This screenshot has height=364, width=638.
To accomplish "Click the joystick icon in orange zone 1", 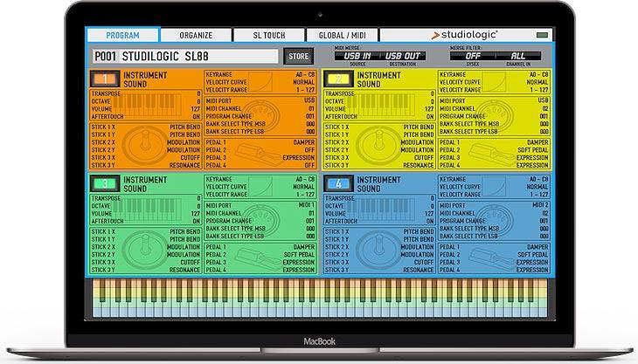I will (x=145, y=145).
